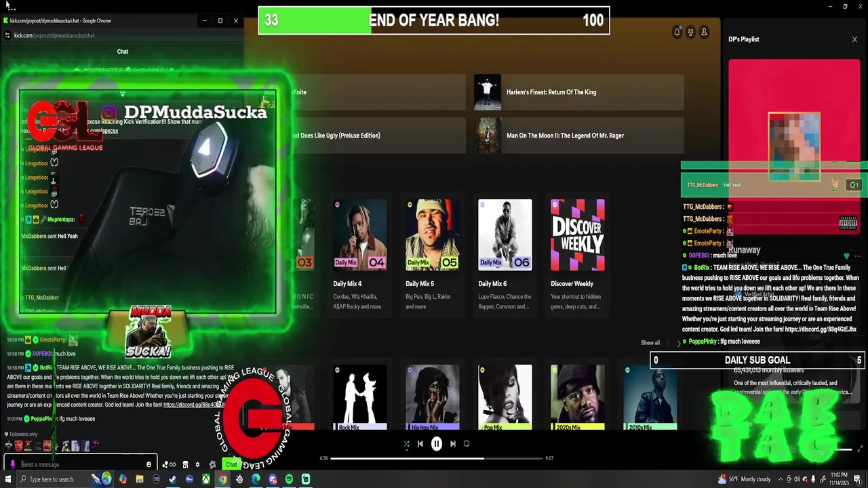Toggle shuffle in Spotify player
868x488 pixels.
coord(406,444)
